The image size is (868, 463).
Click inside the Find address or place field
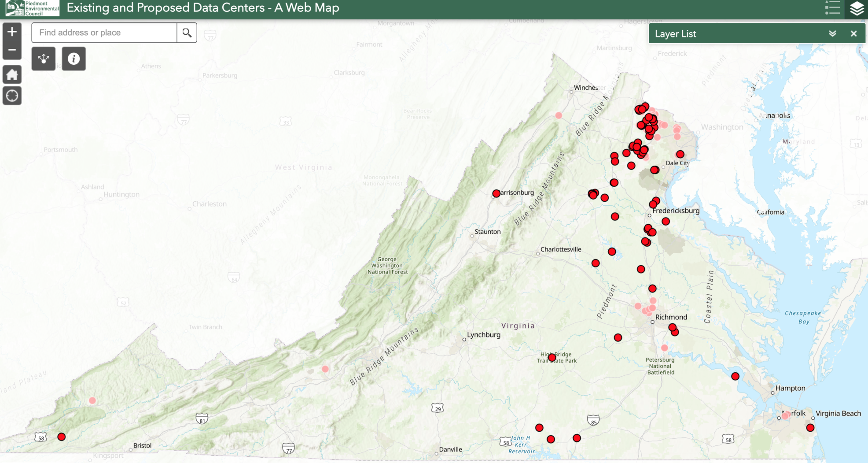[104, 32]
